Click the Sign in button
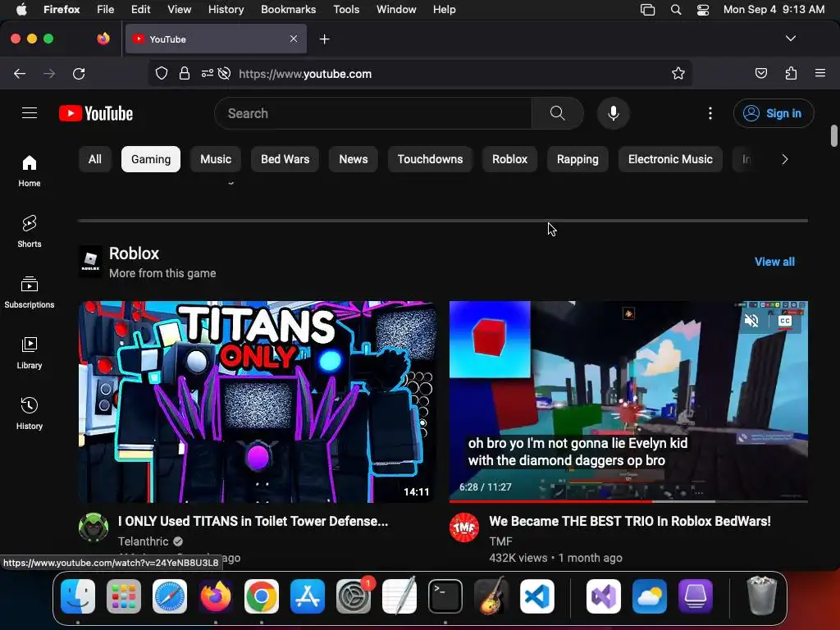Image resolution: width=840 pixels, height=630 pixels. [774, 113]
